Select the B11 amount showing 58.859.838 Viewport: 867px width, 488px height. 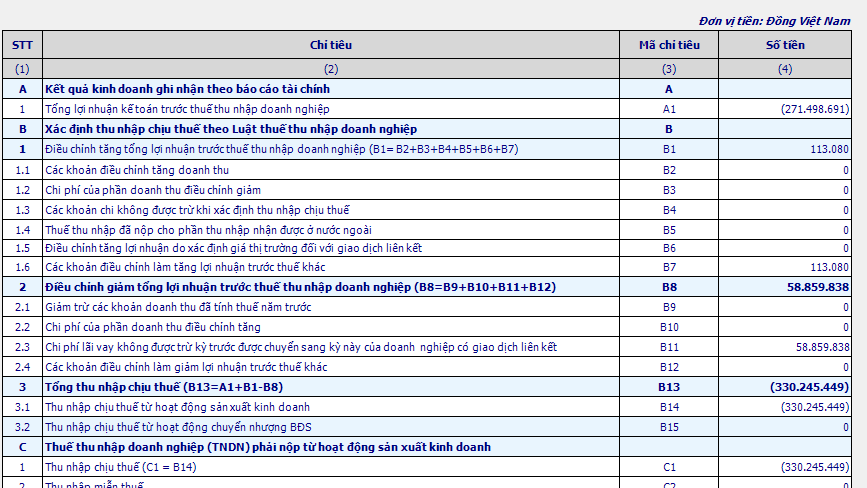click(785, 347)
